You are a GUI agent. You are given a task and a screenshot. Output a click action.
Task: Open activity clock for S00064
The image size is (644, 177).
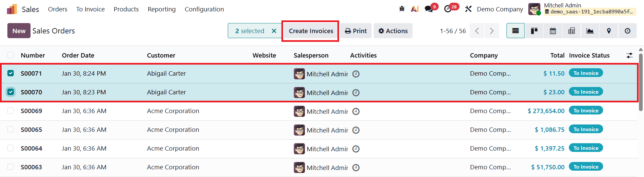(x=356, y=149)
